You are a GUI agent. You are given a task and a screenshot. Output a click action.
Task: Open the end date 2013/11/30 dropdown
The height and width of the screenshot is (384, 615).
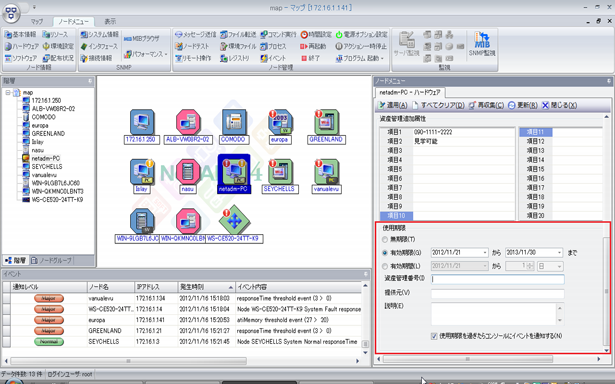[559, 253]
